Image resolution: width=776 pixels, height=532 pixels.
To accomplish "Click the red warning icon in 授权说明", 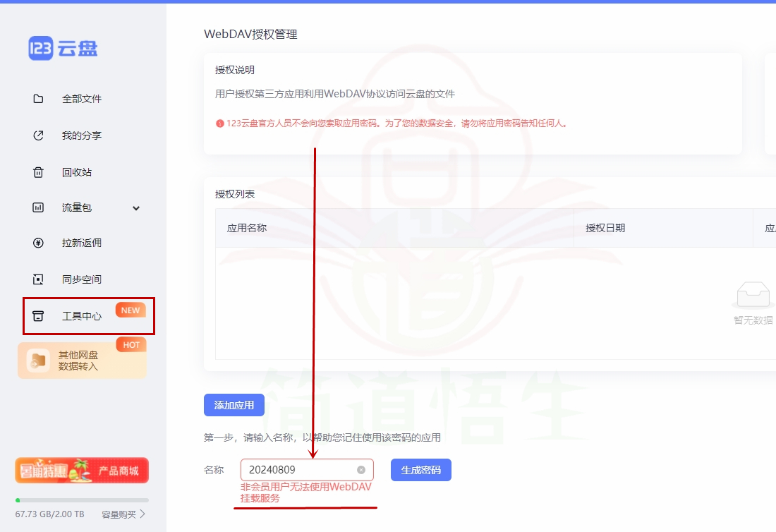I will (x=219, y=123).
